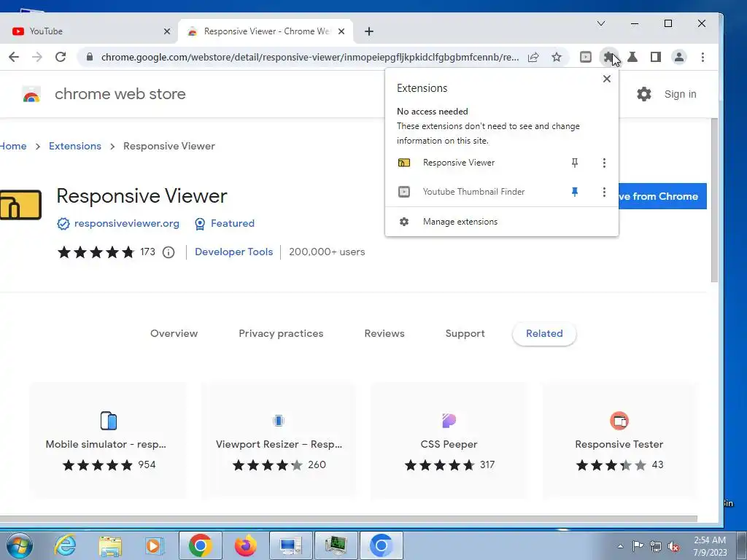Switch to the YouTube browser tab
Image resolution: width=747 pixels, height=560 pixels.
coord(86,31)
